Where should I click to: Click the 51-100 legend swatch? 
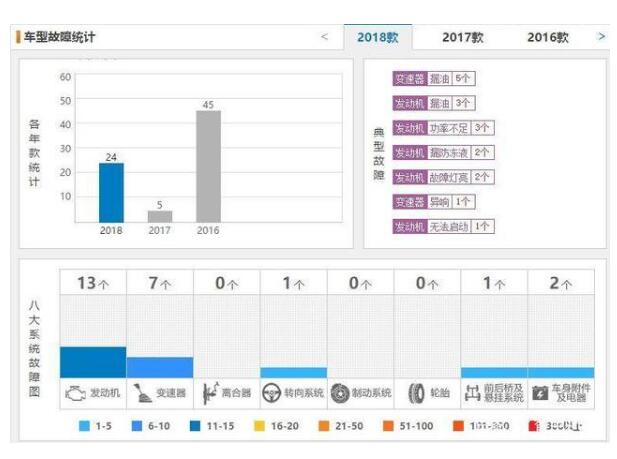(x=388, y=426)
